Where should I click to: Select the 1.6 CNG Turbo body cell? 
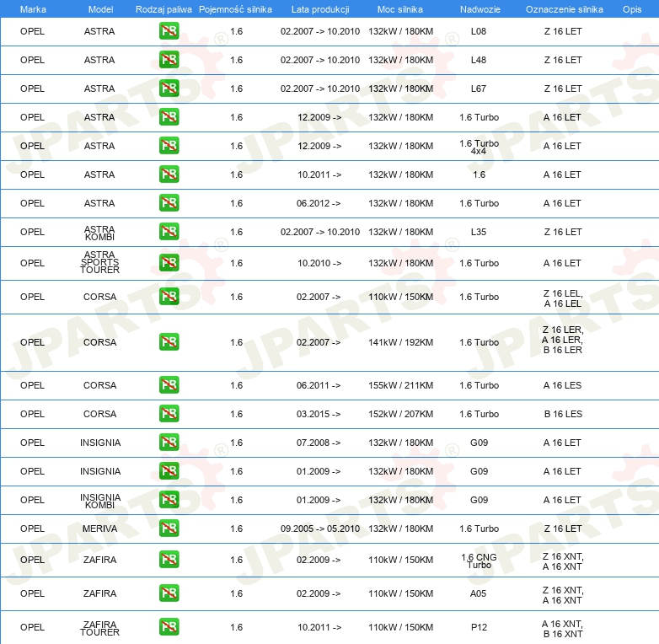click(x=479, y=561)
